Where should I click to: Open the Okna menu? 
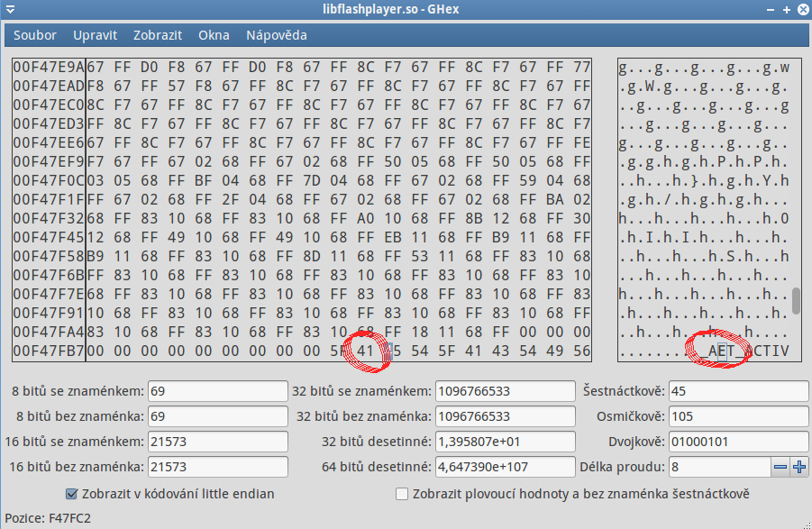[x=214, y=35]
